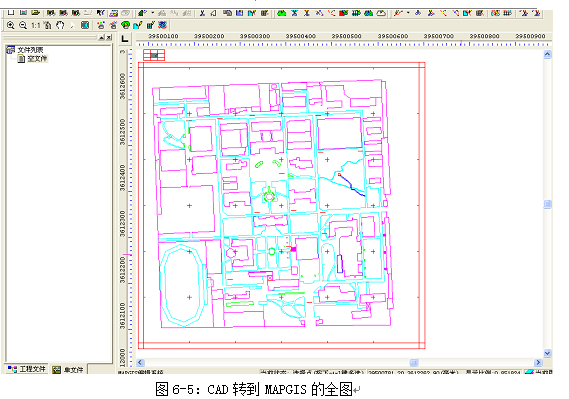This screenshot has height=399, width=569.
Task: Click the open folder file icon
Action: coord(35,13)
